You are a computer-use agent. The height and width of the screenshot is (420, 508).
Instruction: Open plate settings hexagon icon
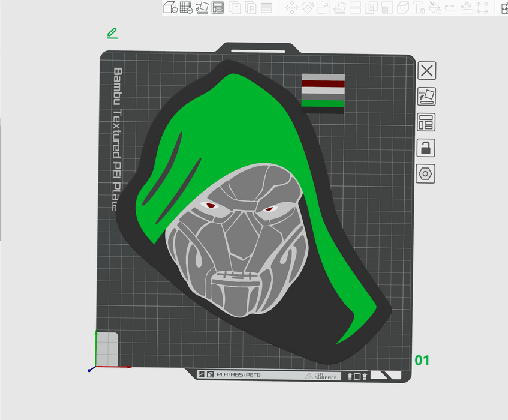(x=426, y=174)
